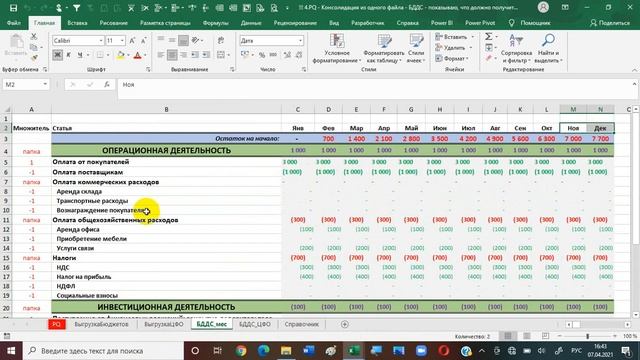The height and width of the screenshot is (360, 640).
Task: Switch to the Данные ribbon tab
Action: point(251,23)
